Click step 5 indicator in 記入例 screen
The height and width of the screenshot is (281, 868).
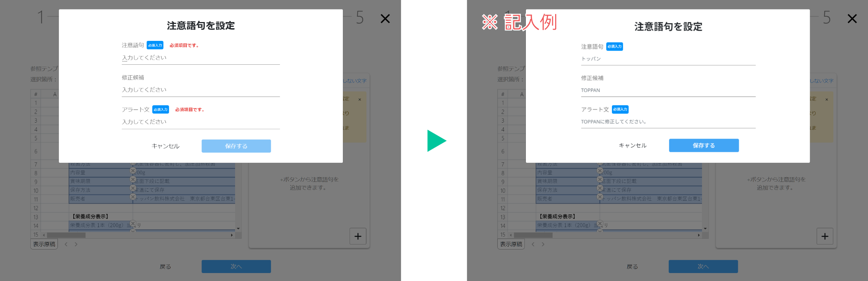pos(827,17)
